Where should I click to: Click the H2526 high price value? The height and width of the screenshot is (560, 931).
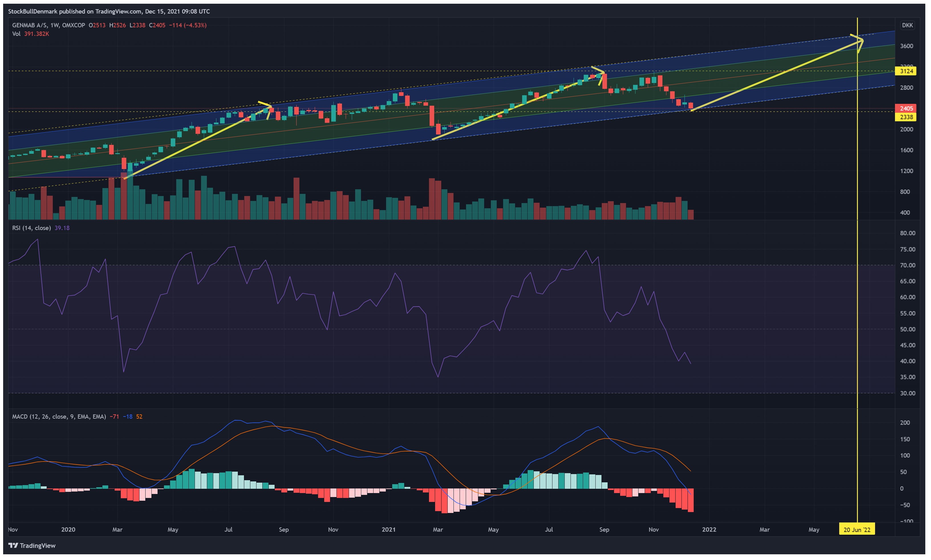tap(117, 25)
